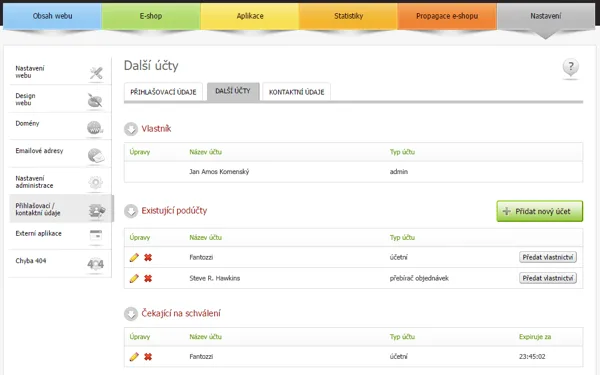Open Přihlašovací / kontaktní údaje in sidebar
Screen dimensions: 600x375
61,209
